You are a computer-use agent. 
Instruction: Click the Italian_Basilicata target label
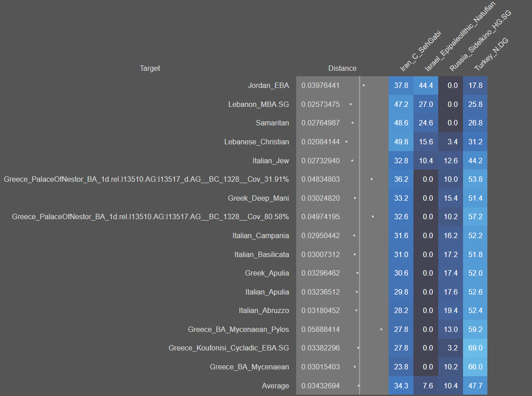point(261,254)
